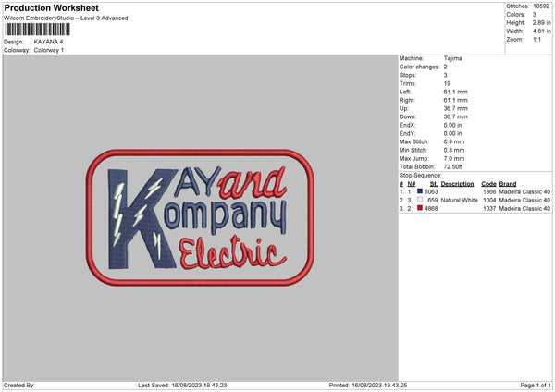Click the Last Saved timestamp in footer
Image resolution: width=555 pixels, height=392 pixels.
[x=181, y=386]
